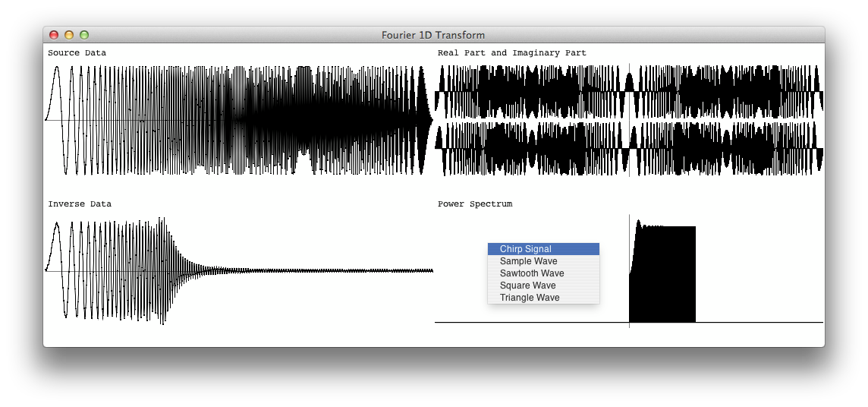
Task: Select the Square Wave option
Action: click(x=543, y=286)
